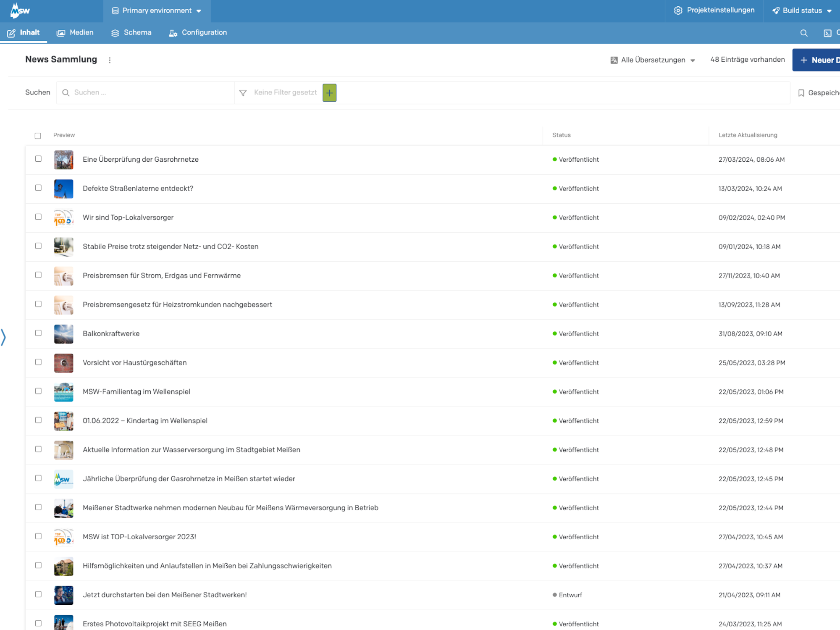
Task: Open the Alle Übersetzungen dropdown
Action: [x=653, y=60]
